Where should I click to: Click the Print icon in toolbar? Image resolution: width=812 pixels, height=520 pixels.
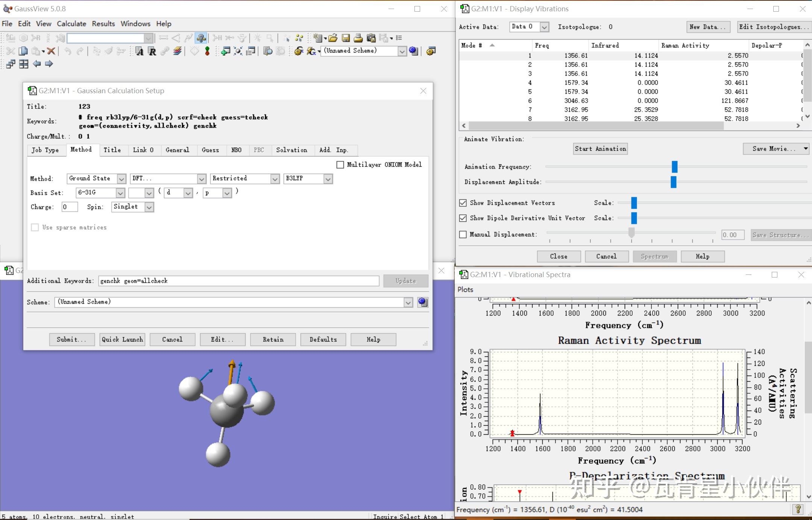coord(358,38)
